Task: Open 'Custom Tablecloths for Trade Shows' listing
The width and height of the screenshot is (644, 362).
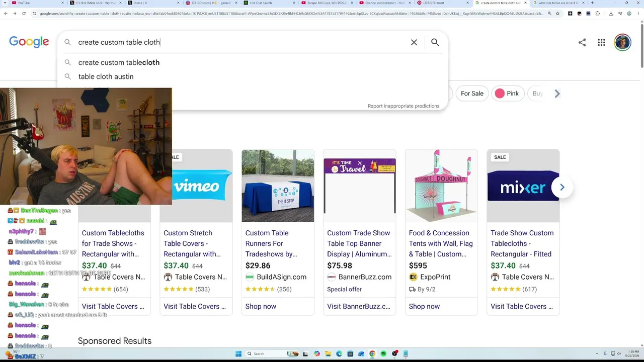Action: point(113,243)
